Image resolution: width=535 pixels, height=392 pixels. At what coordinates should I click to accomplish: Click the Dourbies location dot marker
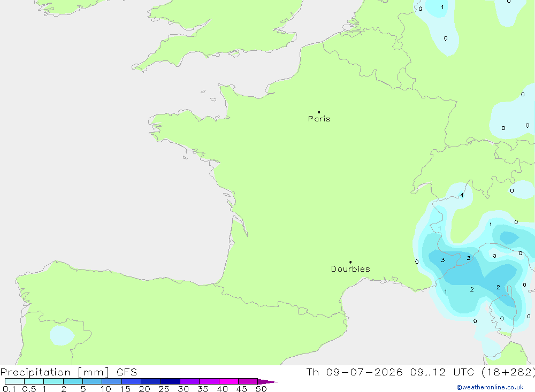350,262
